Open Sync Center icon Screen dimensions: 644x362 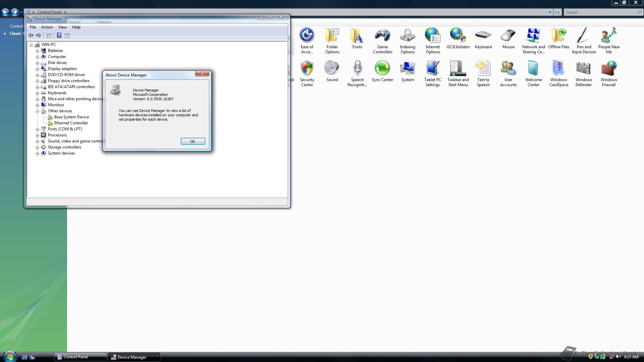pyautogui.click(x=382, y=71)
